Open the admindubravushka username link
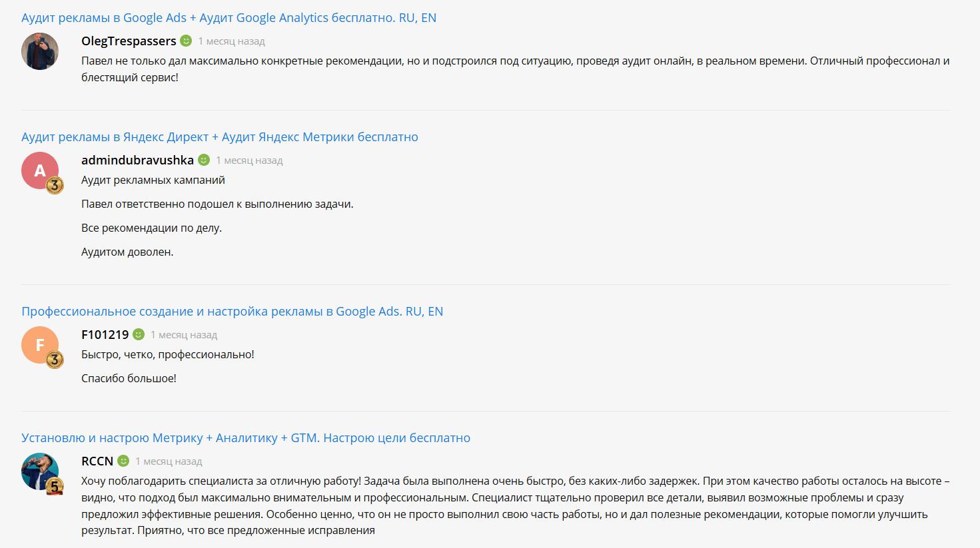Screen dimensions: 980x548 click(137, 160)
